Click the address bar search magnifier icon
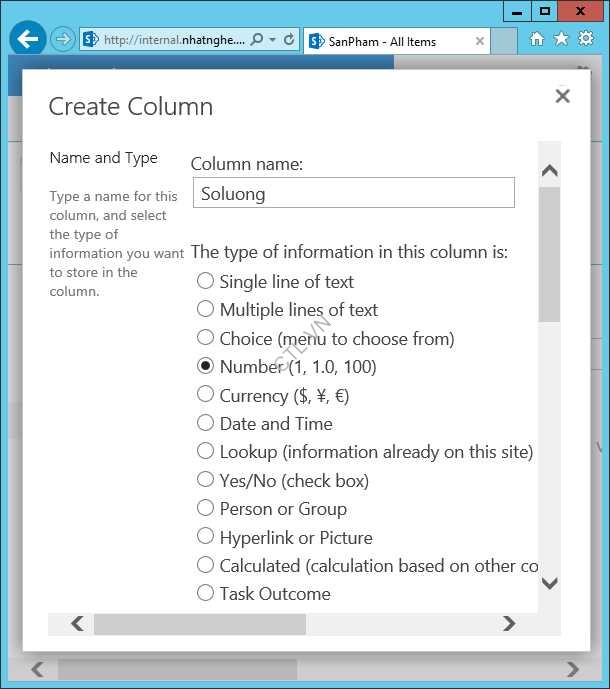Viewport: 610px width, 689px height. 256,40
